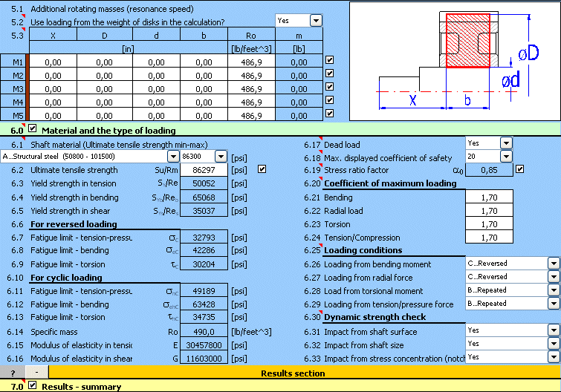Click the m column header

(299, 36)
